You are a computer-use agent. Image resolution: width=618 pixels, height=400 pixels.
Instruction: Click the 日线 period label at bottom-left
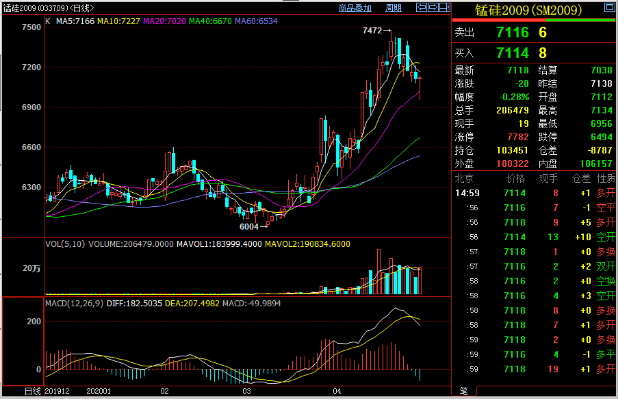(10, 392)
